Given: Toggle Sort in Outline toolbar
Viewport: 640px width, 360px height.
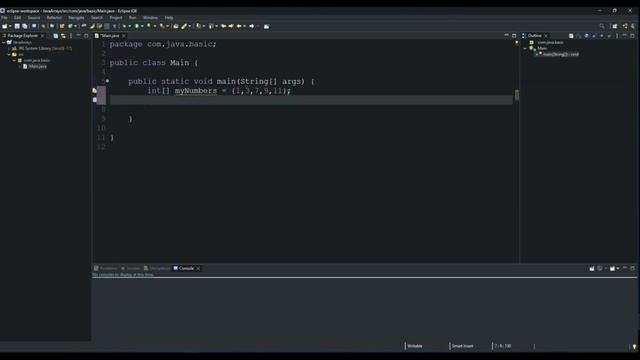Looking at the screenshot, I should click(579, 36).
